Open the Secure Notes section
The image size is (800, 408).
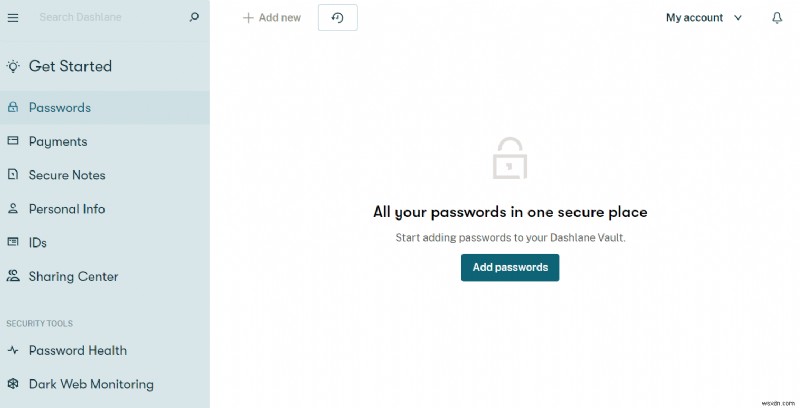(x=67, y=175)
